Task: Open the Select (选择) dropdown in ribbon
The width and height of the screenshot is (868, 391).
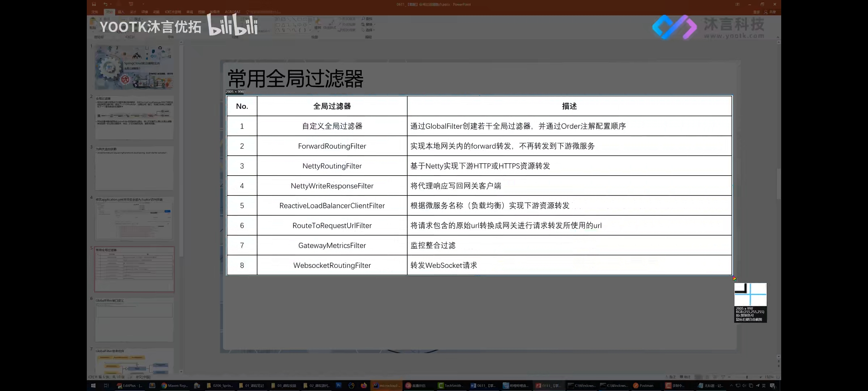Action: [x=368, y=30]
